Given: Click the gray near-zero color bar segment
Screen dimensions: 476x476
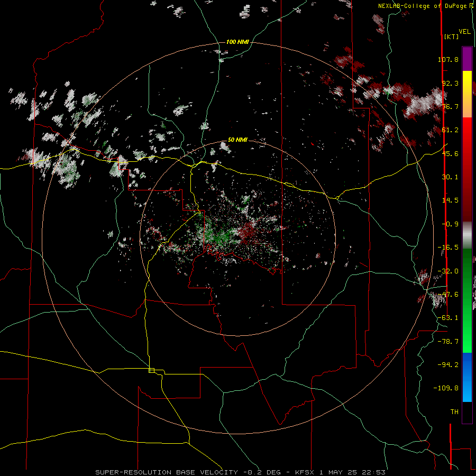Looking at the screenshot, I should coord(467,235).
